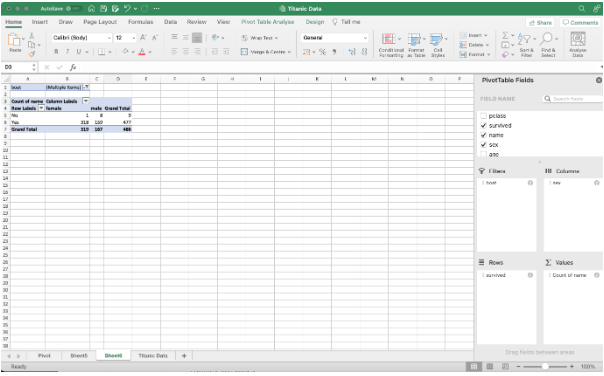Click the Home house icon in title bar
The image size is (604, 376).
coord(91,8)
